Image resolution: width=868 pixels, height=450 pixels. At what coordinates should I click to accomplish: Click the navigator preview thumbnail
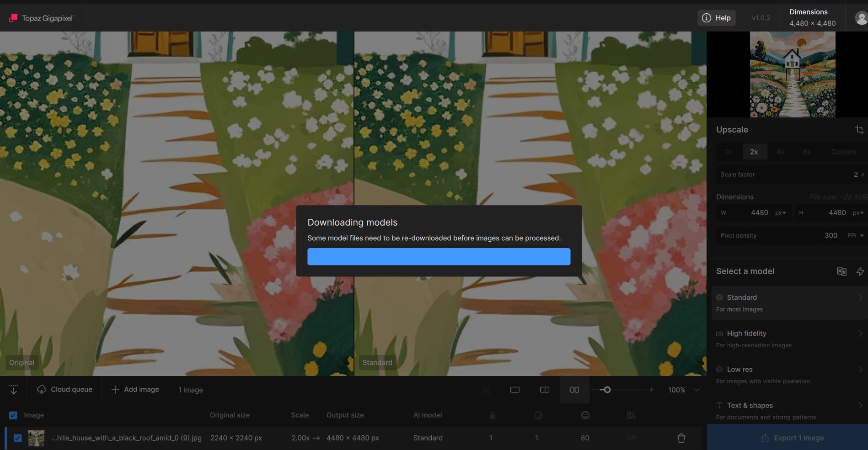(x=792, y=74)
